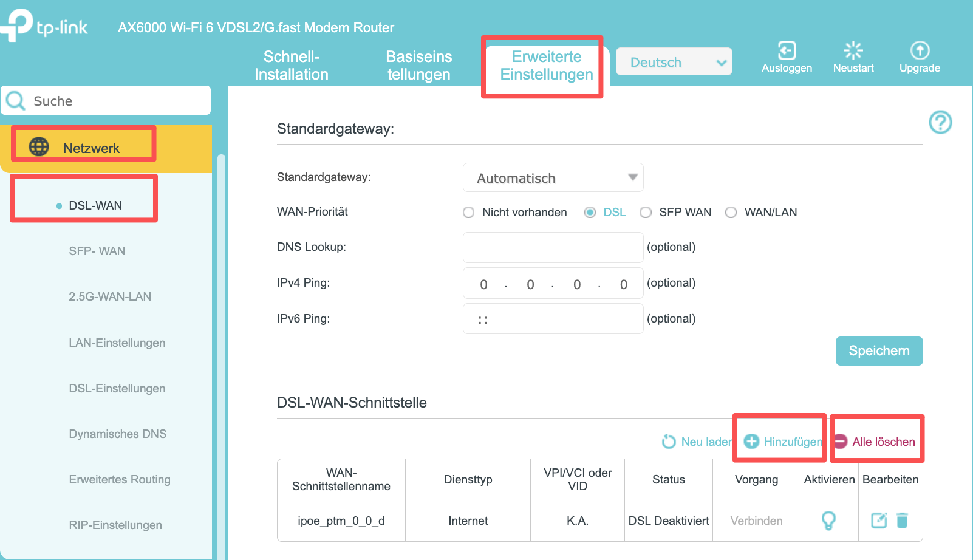
Task: Click first octet of IPv4 Ping
Action: pyautogui.click(x=483, y=284)
